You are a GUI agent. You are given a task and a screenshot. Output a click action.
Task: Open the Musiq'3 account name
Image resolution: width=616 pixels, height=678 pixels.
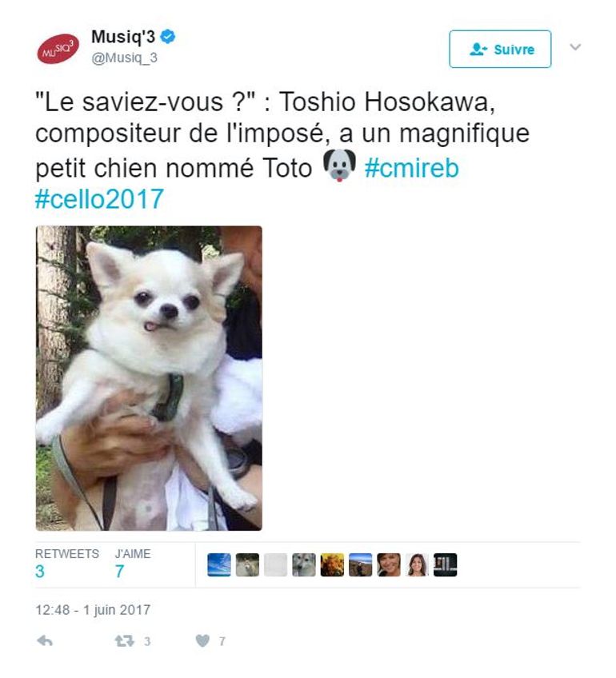pos(123,37)
